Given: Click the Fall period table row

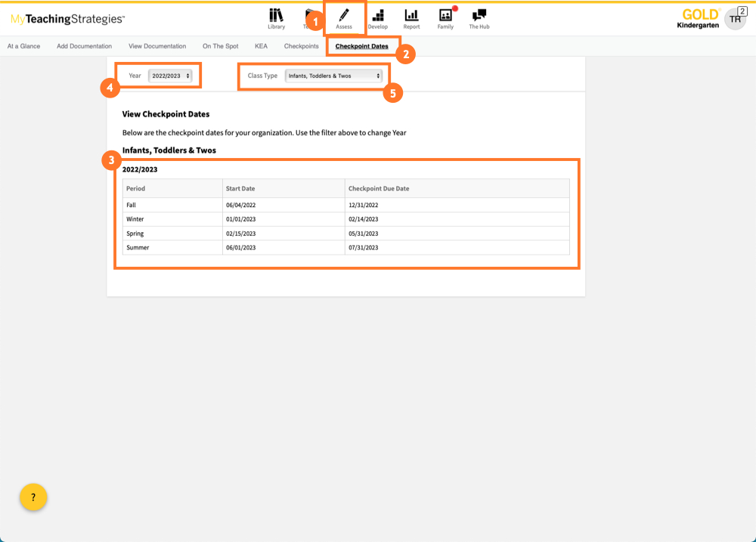Looking at the screenshot, I should pyautogui.click(x=345, y=205).
